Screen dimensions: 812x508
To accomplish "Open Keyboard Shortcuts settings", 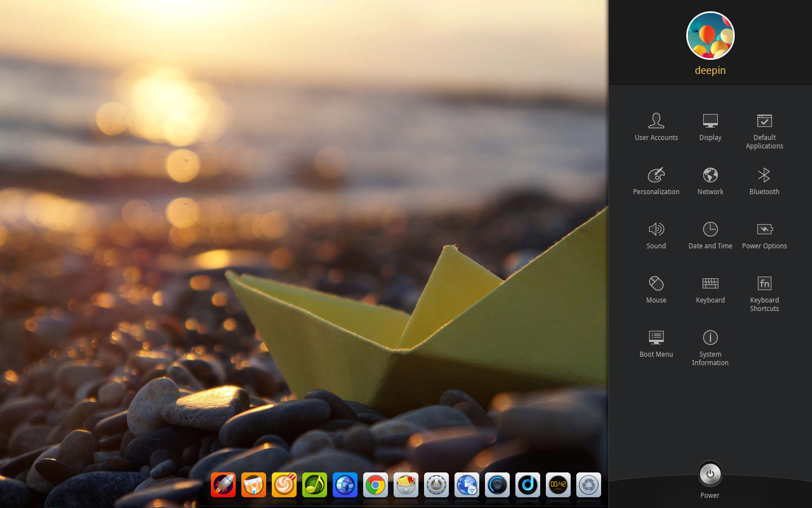I will pos(764,294).
